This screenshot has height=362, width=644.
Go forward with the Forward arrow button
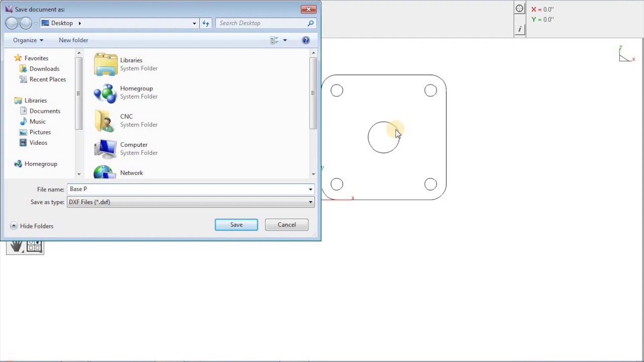click(x=26, y=23)
